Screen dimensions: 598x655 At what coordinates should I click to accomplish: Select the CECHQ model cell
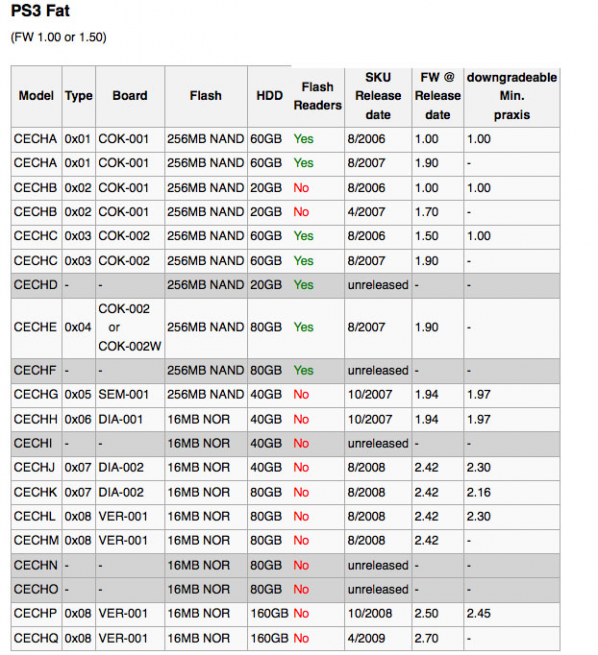click(x=36, y=638)
